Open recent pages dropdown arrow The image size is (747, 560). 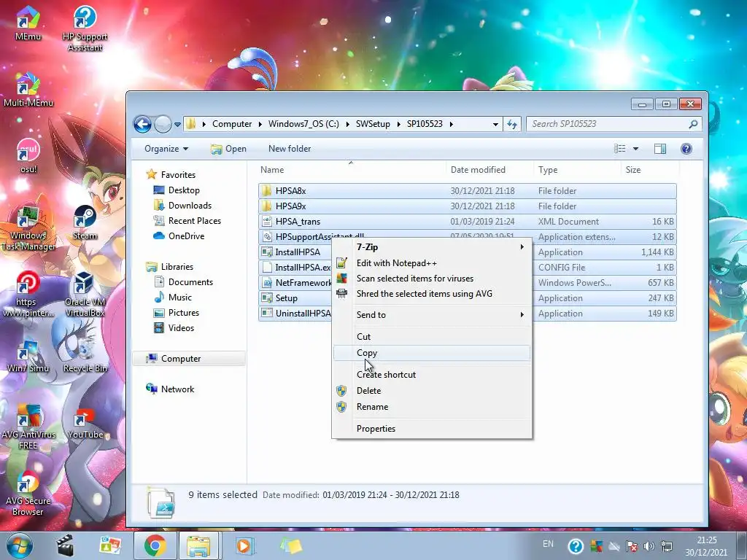[177, 124]
